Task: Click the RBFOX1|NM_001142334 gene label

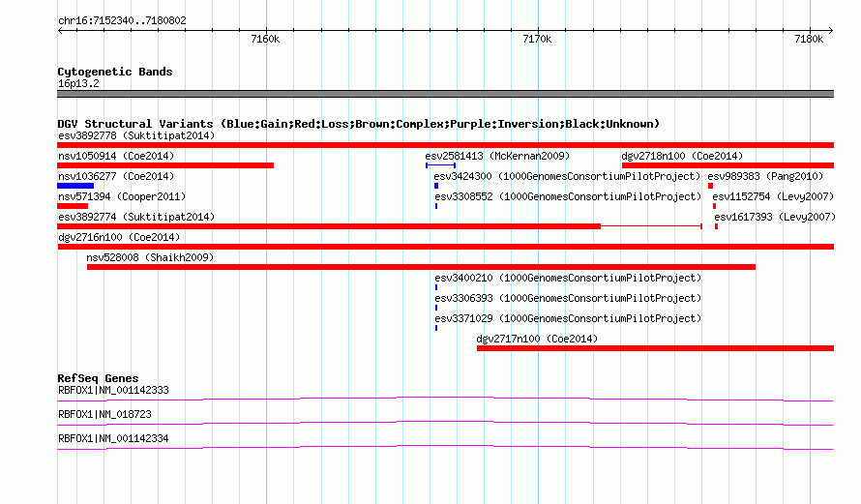Action: pos(113,438)
